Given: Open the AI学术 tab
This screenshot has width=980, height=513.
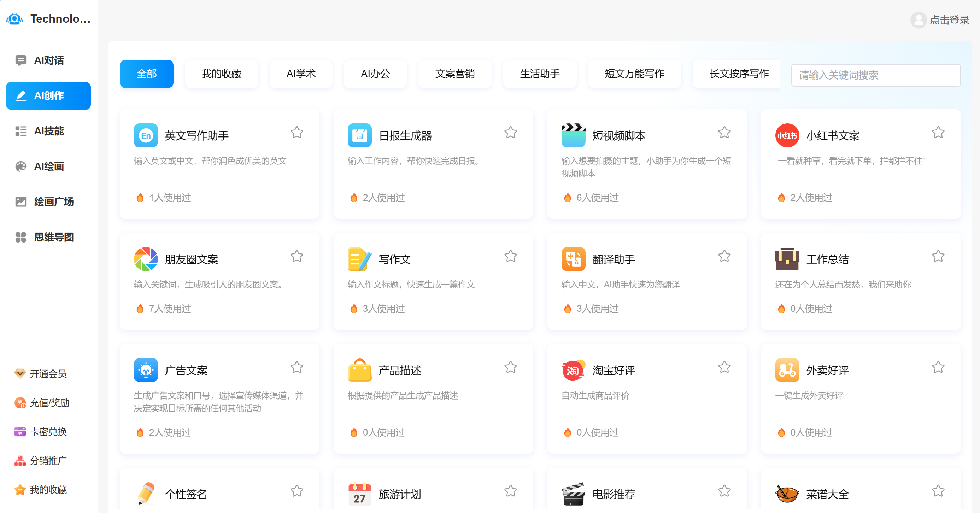Looking at the screenshot, I should (301, 74).
